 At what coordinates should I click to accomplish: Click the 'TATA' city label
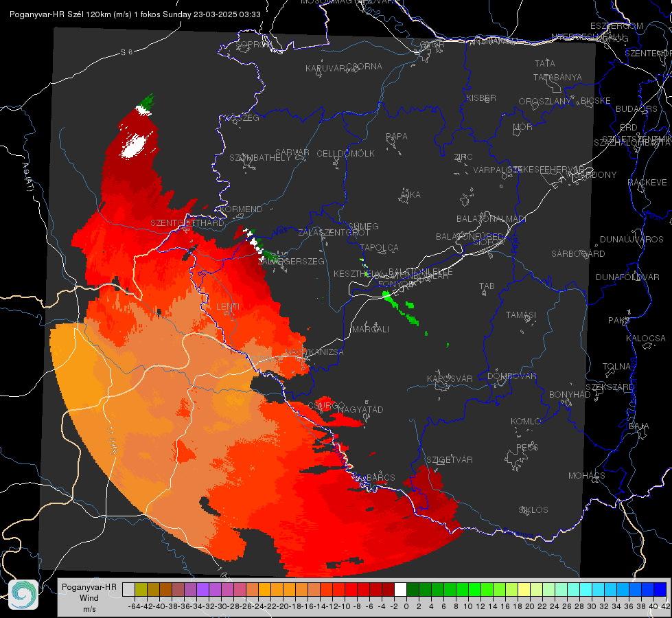[x=545, y=63]
